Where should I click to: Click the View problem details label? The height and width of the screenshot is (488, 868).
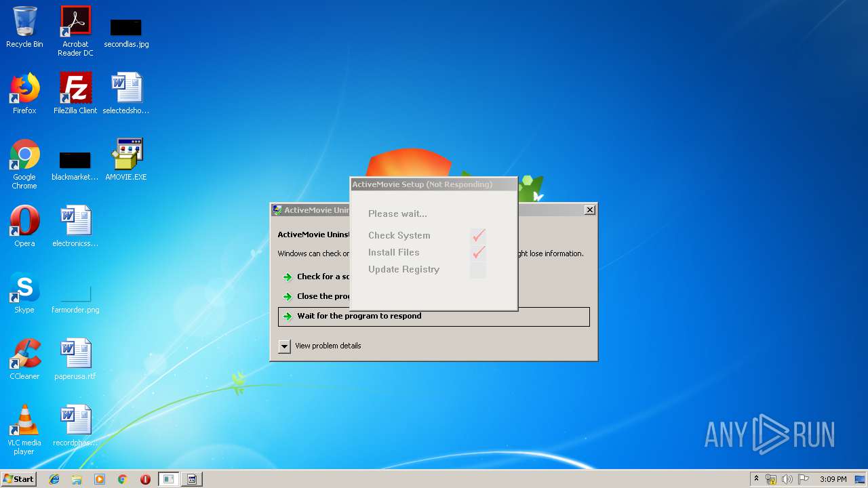point(328,346)
